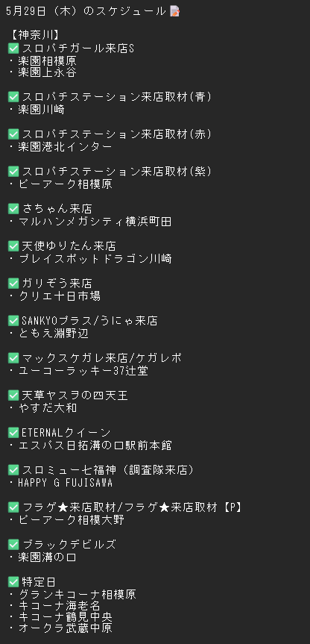Click the check icon beside さちゃん来店
The width and height of the screenshot is (310, 644).
13,209
